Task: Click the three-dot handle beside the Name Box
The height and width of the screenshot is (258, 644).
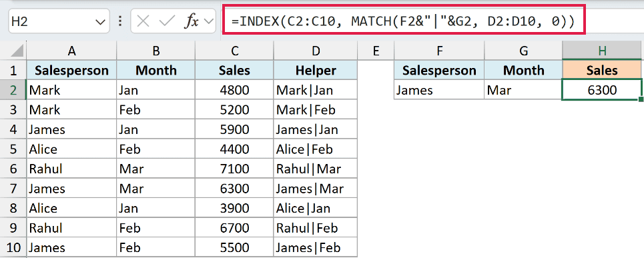Action: pyautogui.click(x=120, y=22)
